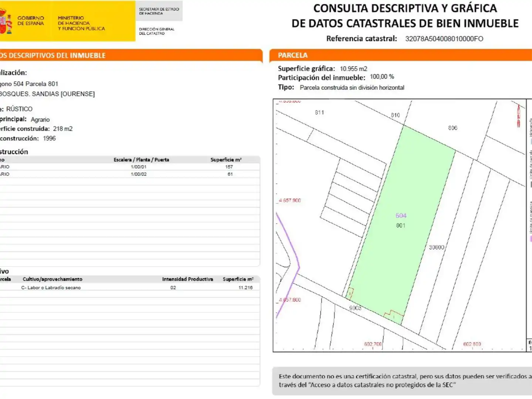Click coordinate label '4.657.900' on map
Viewport: 532px width, 399px height.
click(x=290, y=200)
